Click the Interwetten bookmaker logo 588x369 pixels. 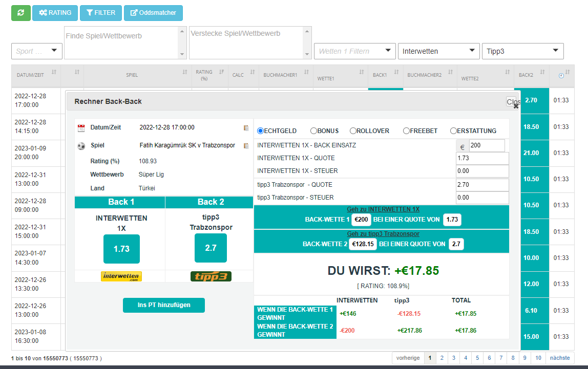click(x=121, y=276)
